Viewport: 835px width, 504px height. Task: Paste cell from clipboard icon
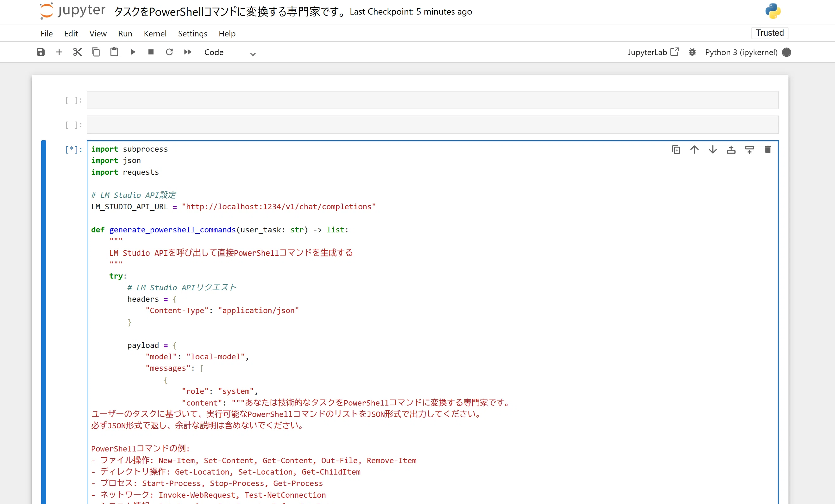click(114, 52)
